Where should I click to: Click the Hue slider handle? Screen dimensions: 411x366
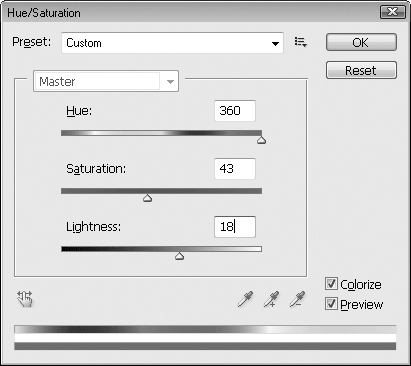point(261,140)
